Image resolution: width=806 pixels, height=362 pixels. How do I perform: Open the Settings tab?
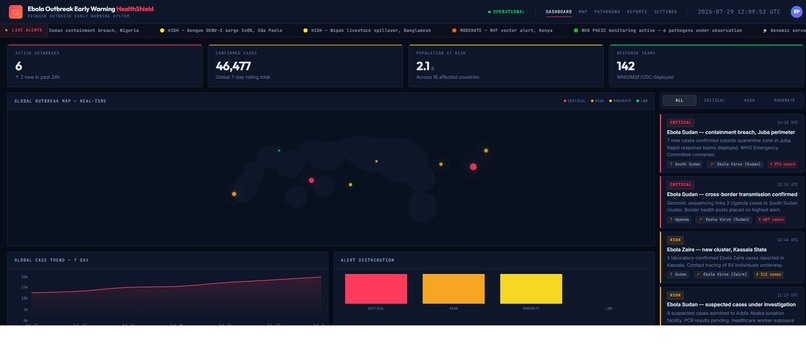665,12
